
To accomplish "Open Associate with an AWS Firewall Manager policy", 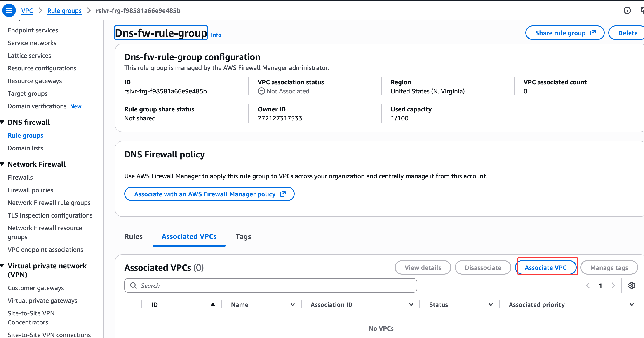I will click(209, 194).
